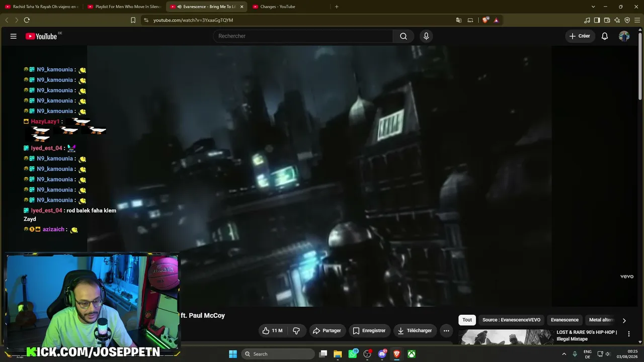
Task: Open the tab search dropdown
Action: pyautogui.click(x=593, y=7)
